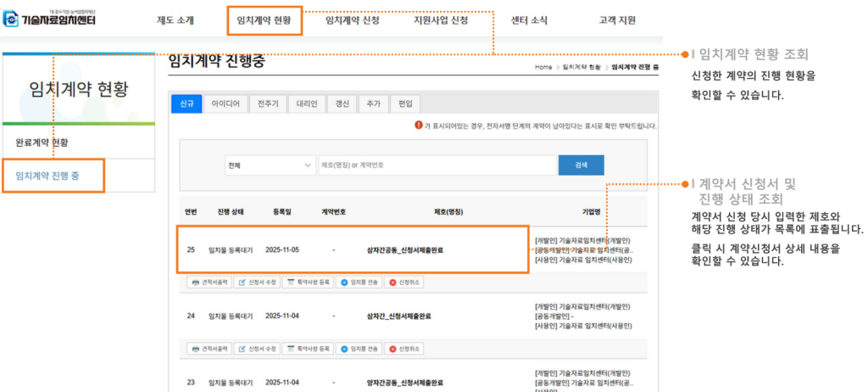Click registration date 2025-11-05
868x392 pixels.
click(x=282, y=250)
